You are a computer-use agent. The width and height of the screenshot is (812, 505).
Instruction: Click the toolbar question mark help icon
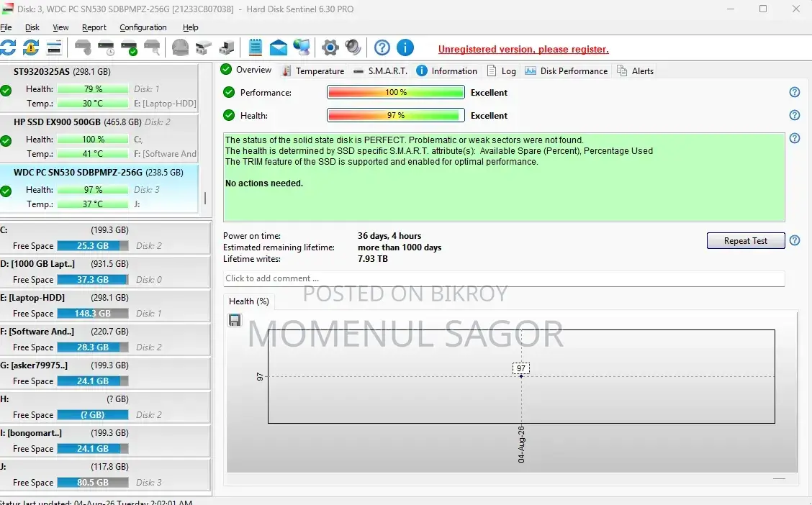tap(382, 47)
